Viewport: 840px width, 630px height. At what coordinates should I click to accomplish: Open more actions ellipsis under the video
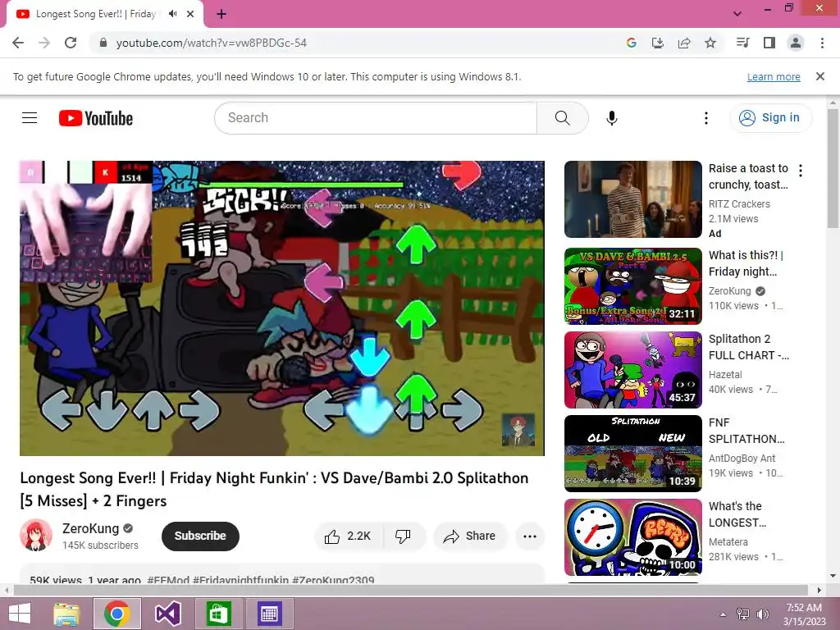pyautogui.click(x=530, y=536)
